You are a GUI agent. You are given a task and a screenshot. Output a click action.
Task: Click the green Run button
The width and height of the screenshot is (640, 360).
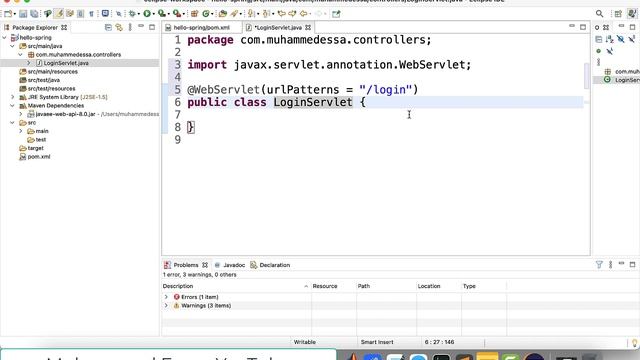(x=147, y=14)
